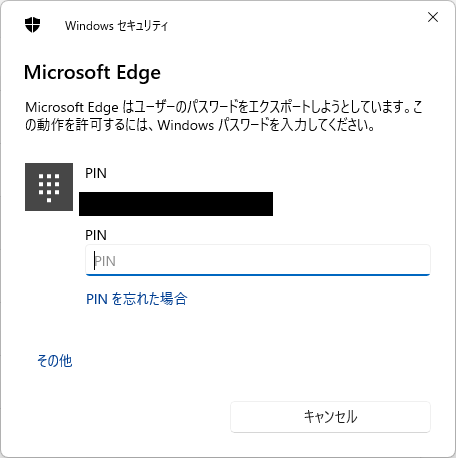
Task: Show more sign-in options via その他
Action: pyautogui.click(x=55, y=361)
